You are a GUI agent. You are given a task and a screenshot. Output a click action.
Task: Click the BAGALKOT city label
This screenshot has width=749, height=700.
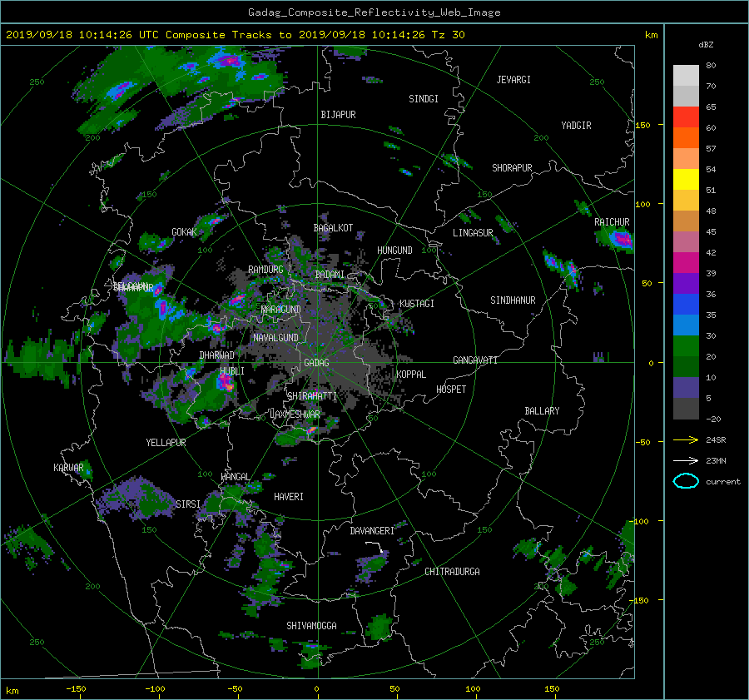[333, 228]
